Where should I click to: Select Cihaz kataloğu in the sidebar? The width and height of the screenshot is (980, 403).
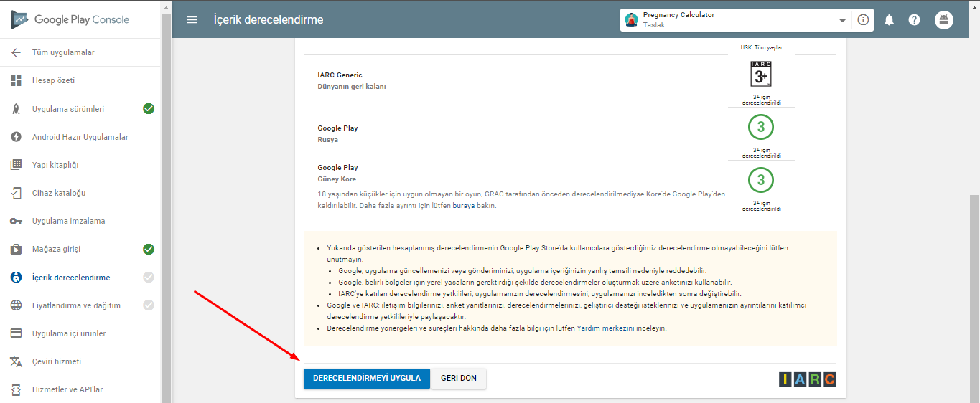pyautogui.click(x=59, y=193)
